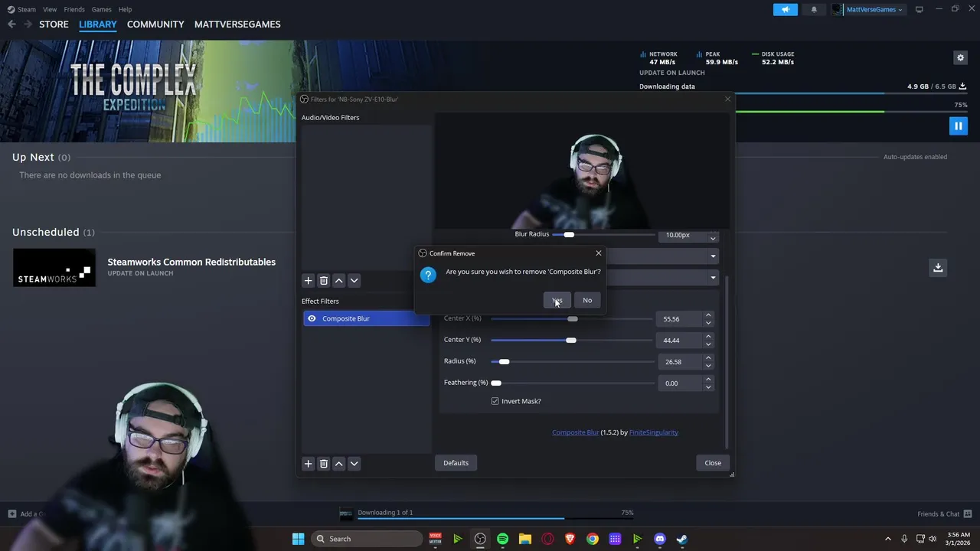Screen dimensions: 980x551
Task: Click Steamworks Common Redistributables thumbnail
Action: [x=54, y=268]
